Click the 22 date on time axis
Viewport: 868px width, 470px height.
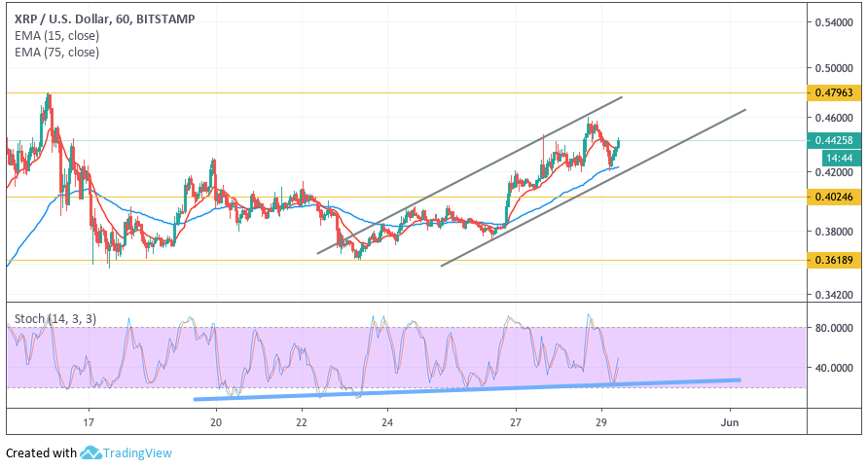302,423
